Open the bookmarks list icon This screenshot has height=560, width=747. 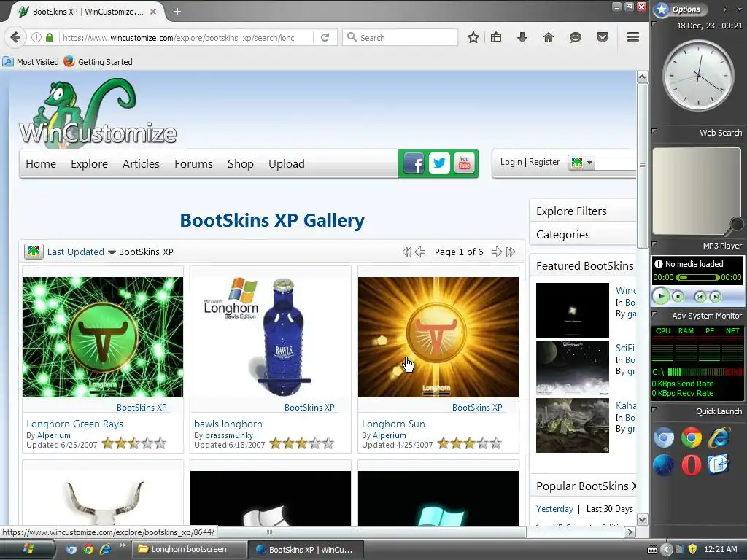pos(496,37)
